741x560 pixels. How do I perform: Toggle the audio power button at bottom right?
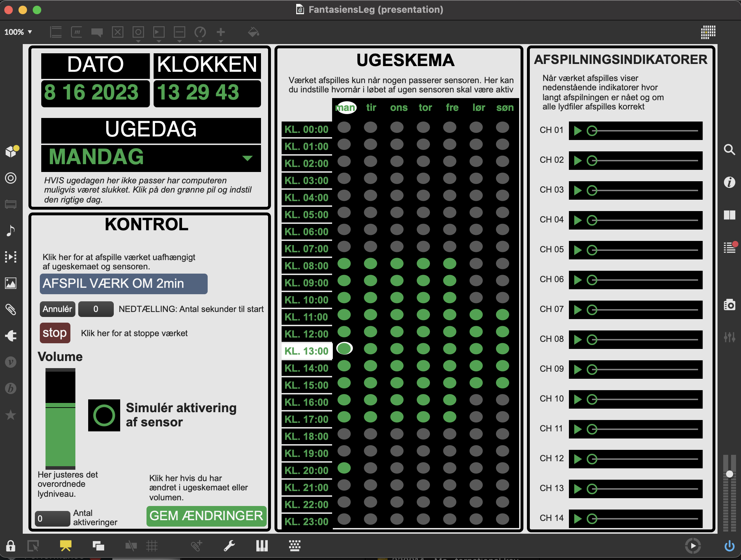coord(729,546)
